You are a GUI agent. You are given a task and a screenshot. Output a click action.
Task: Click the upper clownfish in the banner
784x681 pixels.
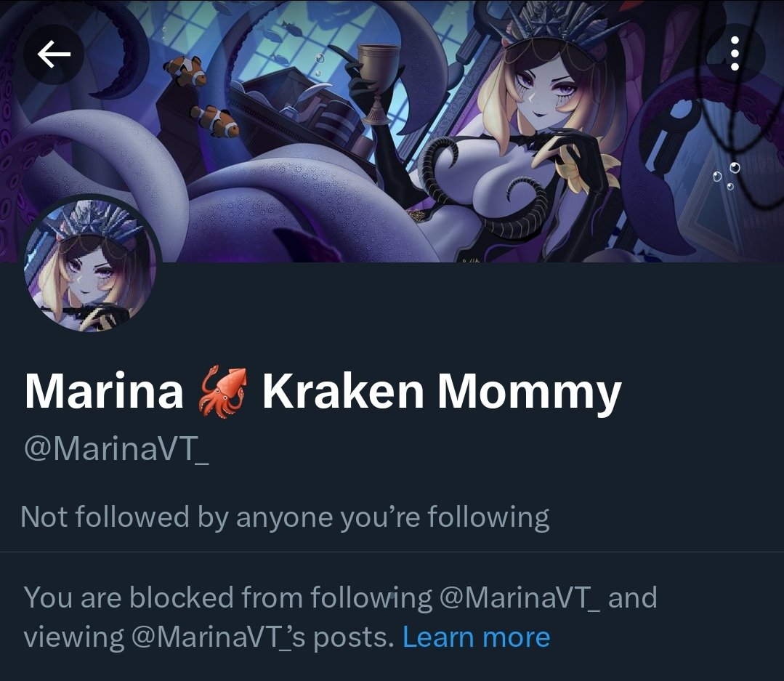tap(187, 70)
